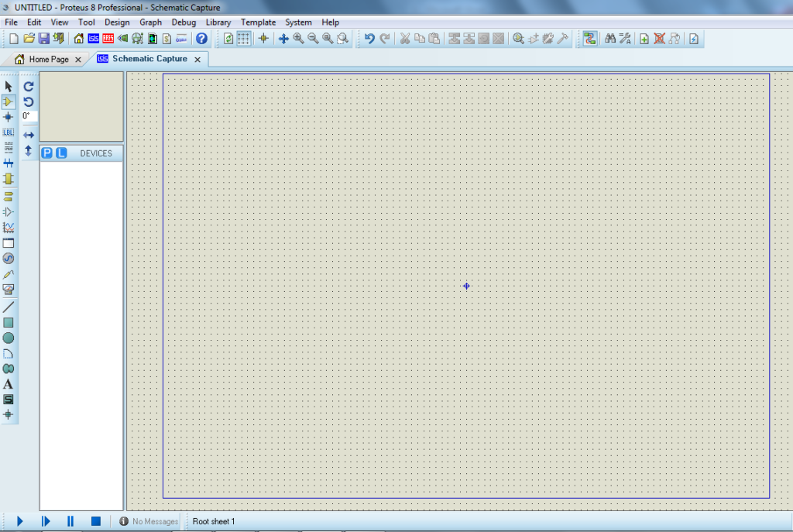Select the Component mode tool

click(9, 101)
